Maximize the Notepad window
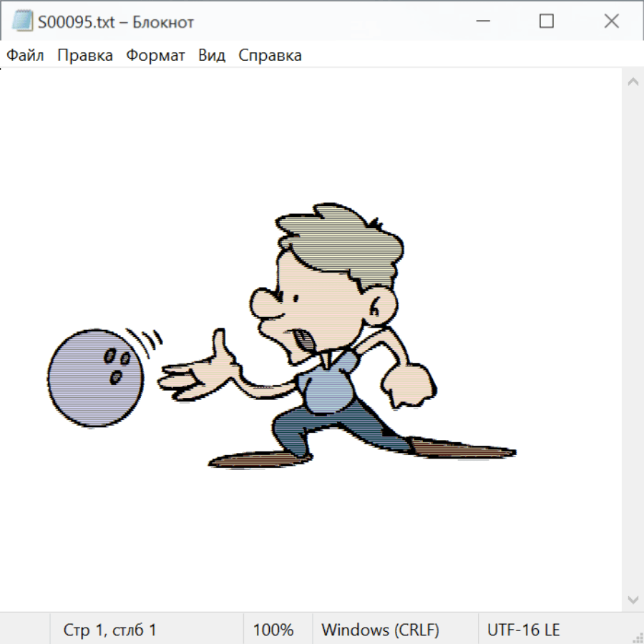The image size is (644, 644). point(546,21)
